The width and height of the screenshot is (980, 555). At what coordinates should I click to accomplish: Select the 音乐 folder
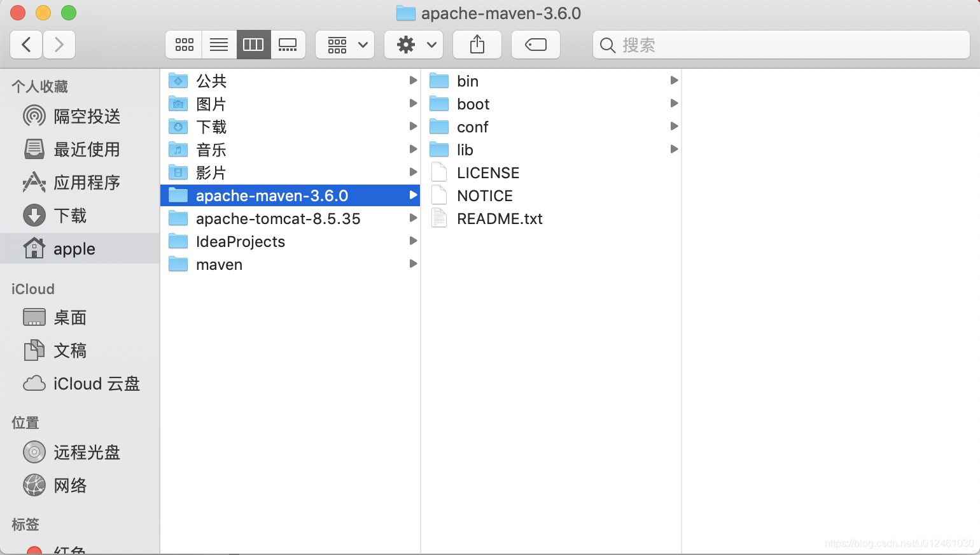290,150
